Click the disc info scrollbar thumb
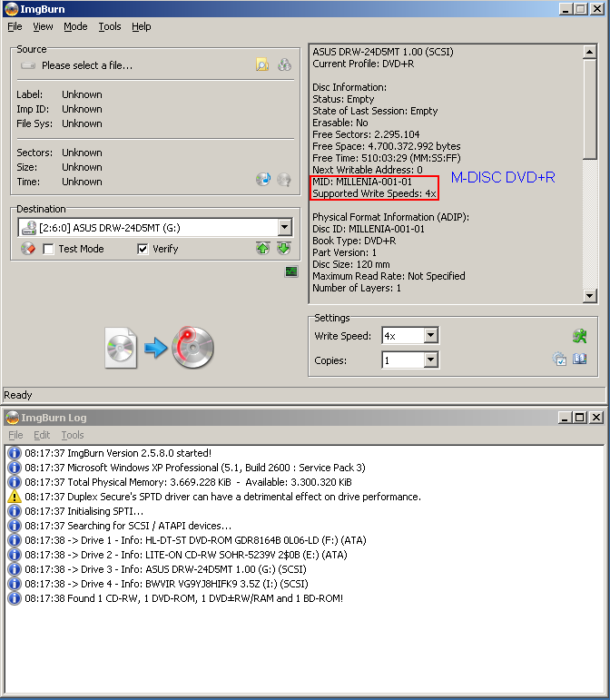The width and height of the screenshot is (610, 700). (x=590, y=108)
